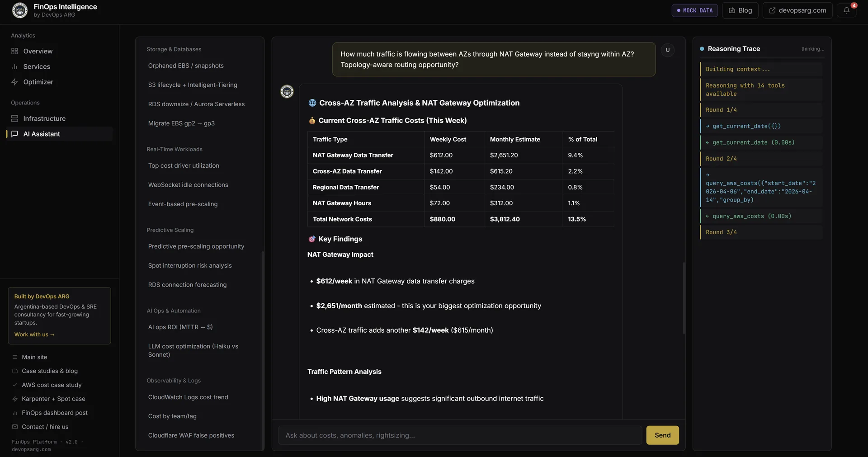Image resolution: width=868 pixels, height=457 pixels.
Task: Click the Contact envelope icon
Action: tap(15, 427)
